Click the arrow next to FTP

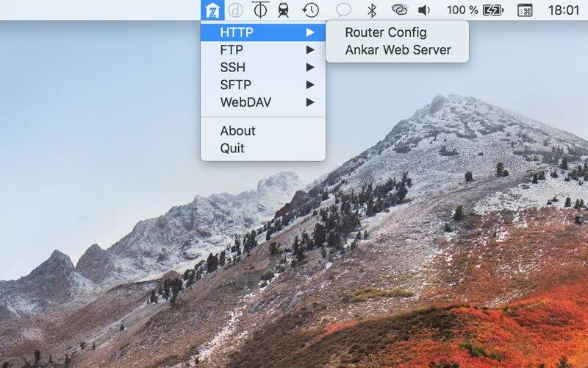point(309,49)
